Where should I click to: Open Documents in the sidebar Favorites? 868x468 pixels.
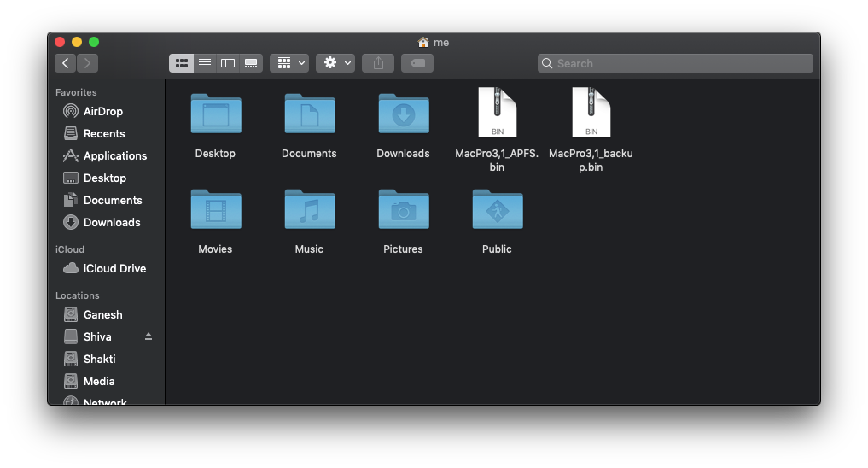107,200
